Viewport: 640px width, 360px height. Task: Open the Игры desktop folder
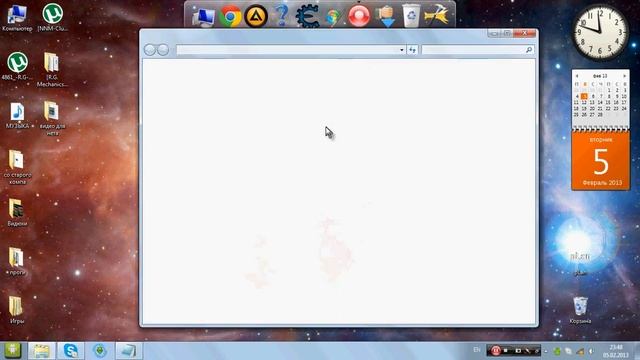point(16,310)
